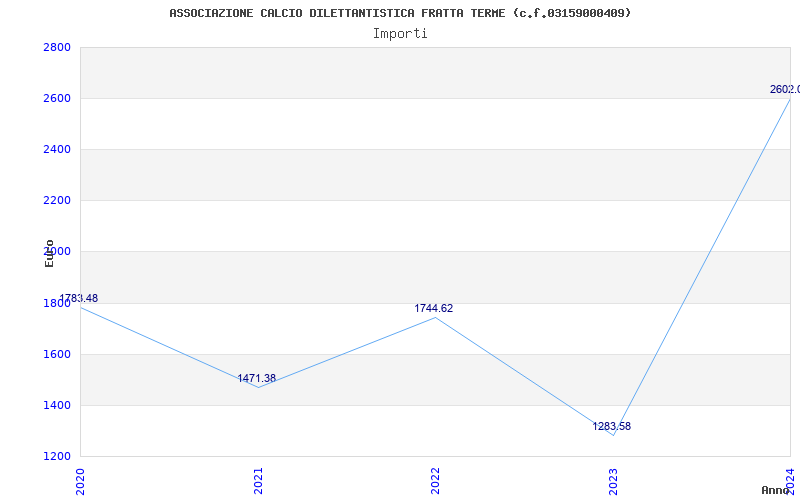Click the 2600 y-axis value
Image resolution: width=800 pixels, height=500 pixels.
57,98
